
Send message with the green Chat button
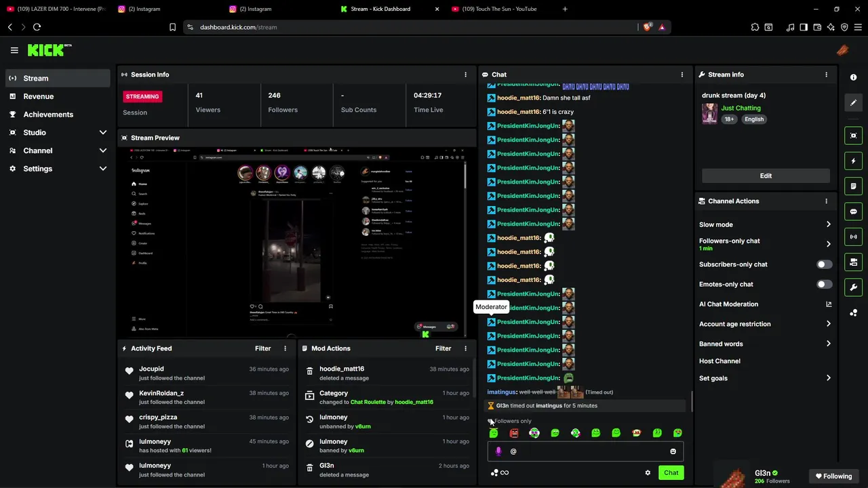(x=671, y=473)
